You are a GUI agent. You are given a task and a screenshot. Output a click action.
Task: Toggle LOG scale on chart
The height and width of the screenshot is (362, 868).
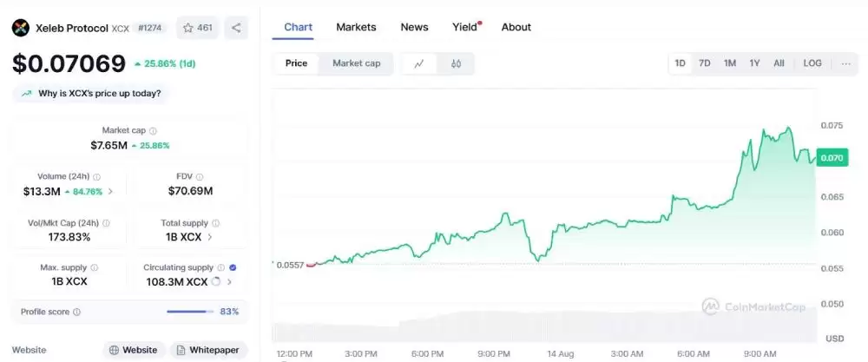(812, 63)
